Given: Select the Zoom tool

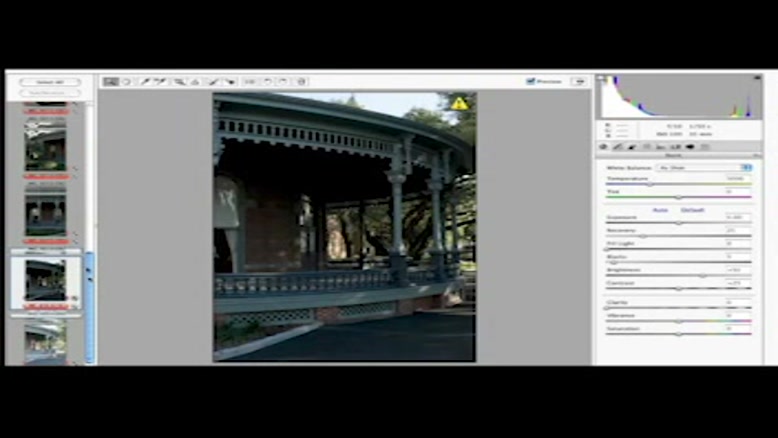Looking at the screenshot, I should point(111,81).
